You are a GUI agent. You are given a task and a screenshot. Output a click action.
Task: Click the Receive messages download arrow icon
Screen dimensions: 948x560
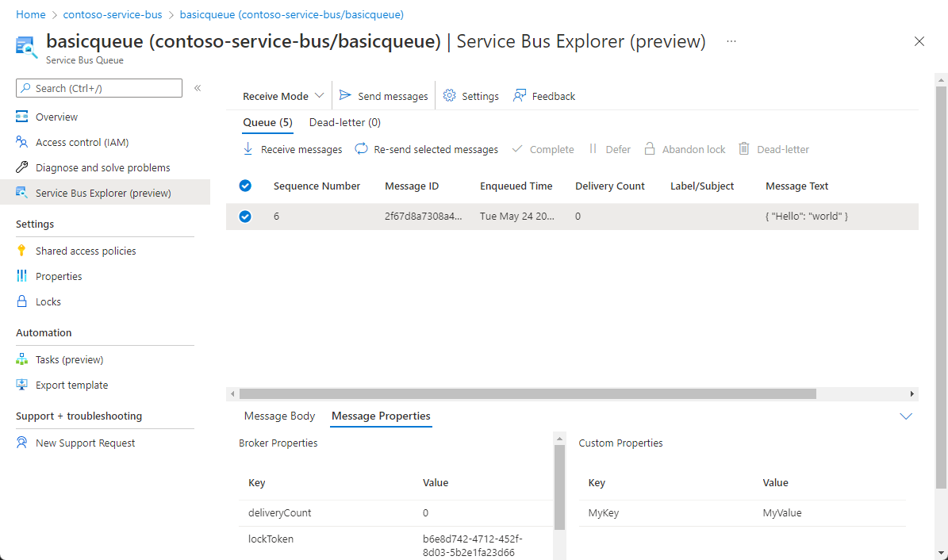(x=248, y=149)
